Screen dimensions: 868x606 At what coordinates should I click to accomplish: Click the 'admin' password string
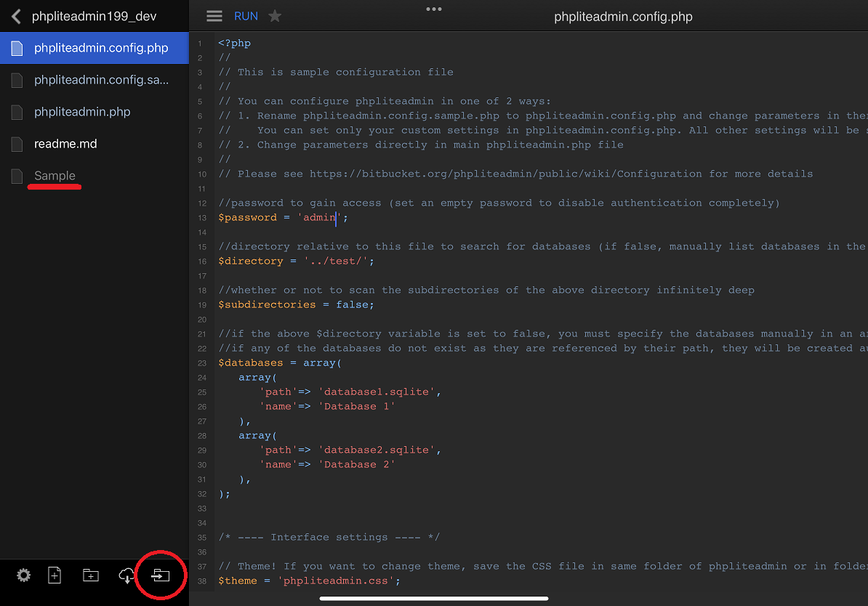pos(319,217)
